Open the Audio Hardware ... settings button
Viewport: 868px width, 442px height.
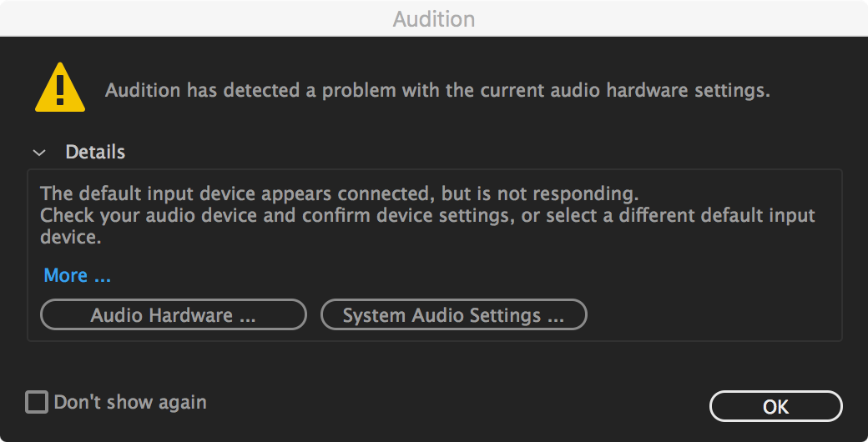coord(174,315)
